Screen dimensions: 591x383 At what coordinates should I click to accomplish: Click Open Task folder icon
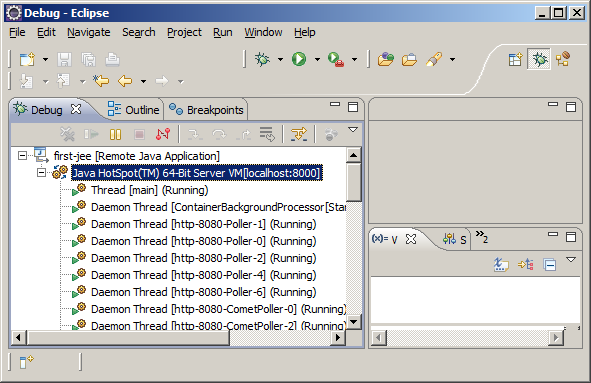(x=409, y=60)
